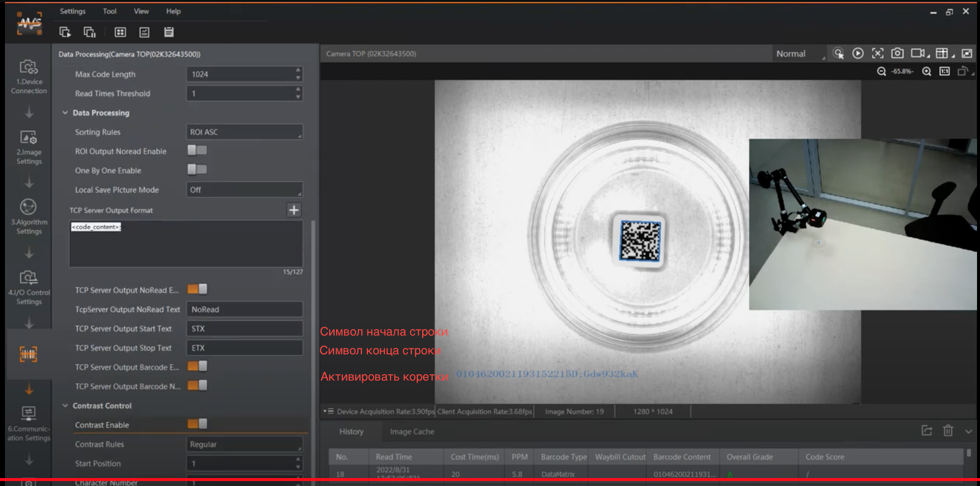Decrease Read Times Threshold value
980x486 pixels.
(x=298, y=97)
